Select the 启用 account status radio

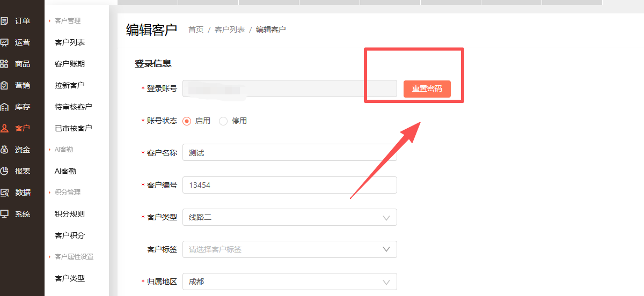(x=187, y=121)
